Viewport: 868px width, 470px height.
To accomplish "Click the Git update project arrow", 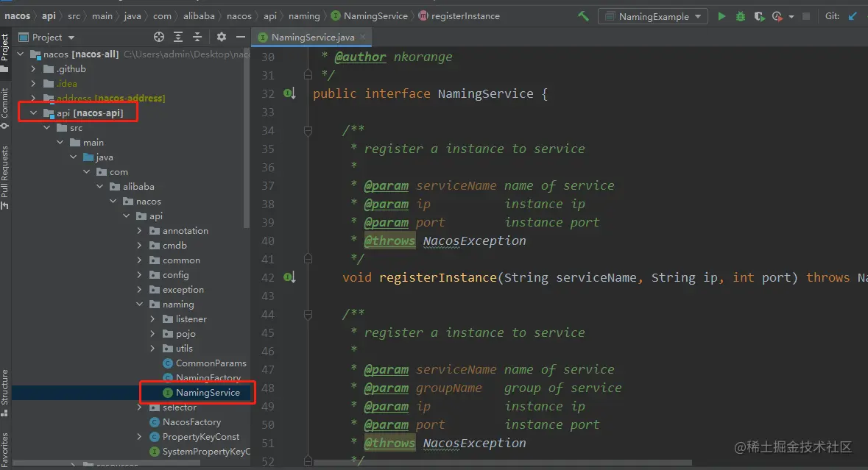I will pos(853,16).
